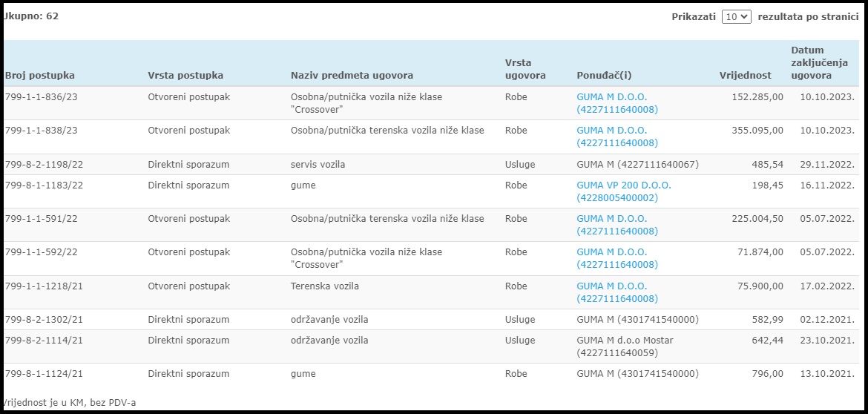The width and height of the screenshot is (868, 414).
Task: Select procedure number 799-8-1-1124/21
Action: [x=44, y=374]
